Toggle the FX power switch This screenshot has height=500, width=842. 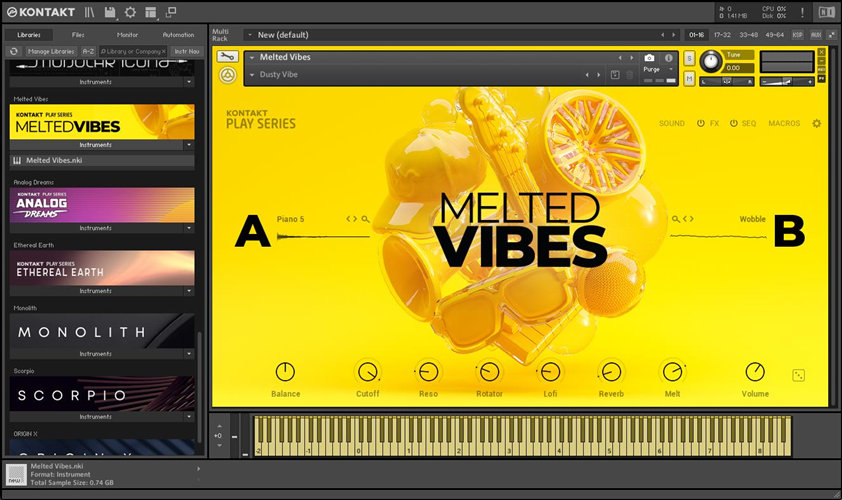[701, 124]
